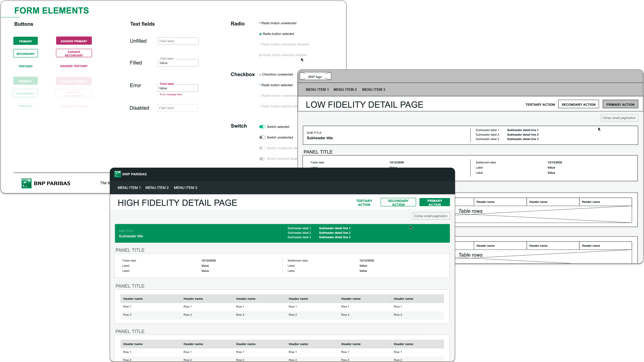This screenshot has width=644, height=362.
Task: Select the unselected radio button
Action: pyautogui.click(x=260, y=23)
